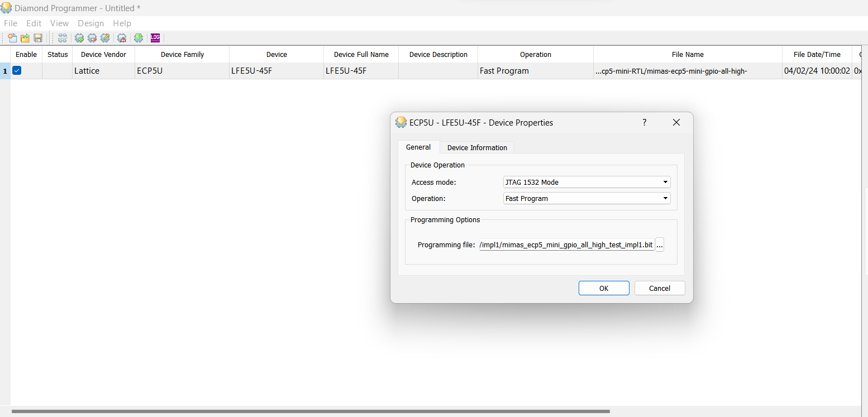The image size is (868, 417).
Task: Click the Save floppy disk icon
Action: click(x=38, y=38)
